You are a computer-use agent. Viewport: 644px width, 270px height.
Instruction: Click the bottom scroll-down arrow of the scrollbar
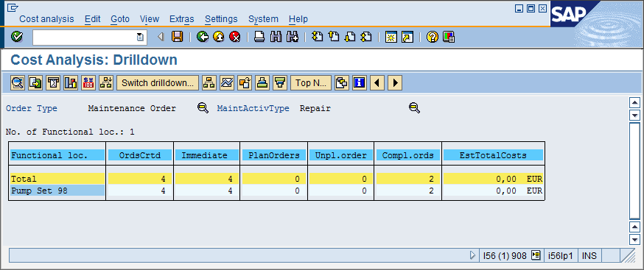(634, 240)
